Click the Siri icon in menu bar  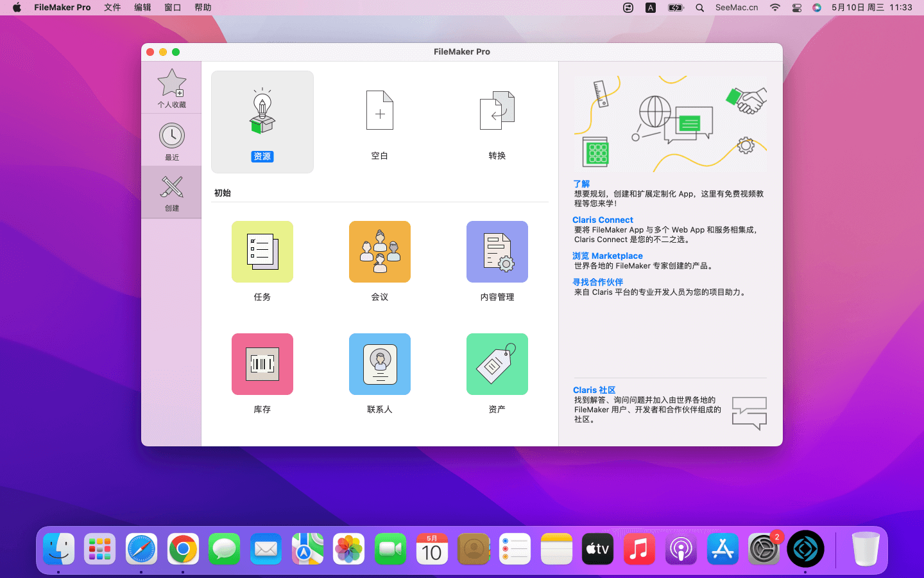coord(817,8)
